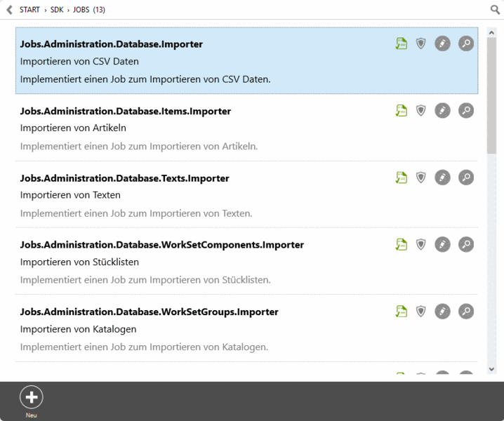This screenshot has width=504, height=421.
Task: Navigate to START in breadcrumb
Action: (x=29, y=10)
